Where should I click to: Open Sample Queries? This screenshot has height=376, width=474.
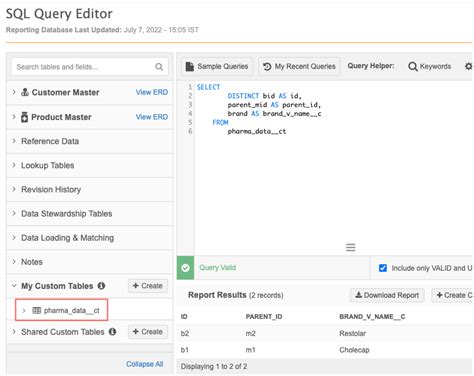(x=217, y=66)
